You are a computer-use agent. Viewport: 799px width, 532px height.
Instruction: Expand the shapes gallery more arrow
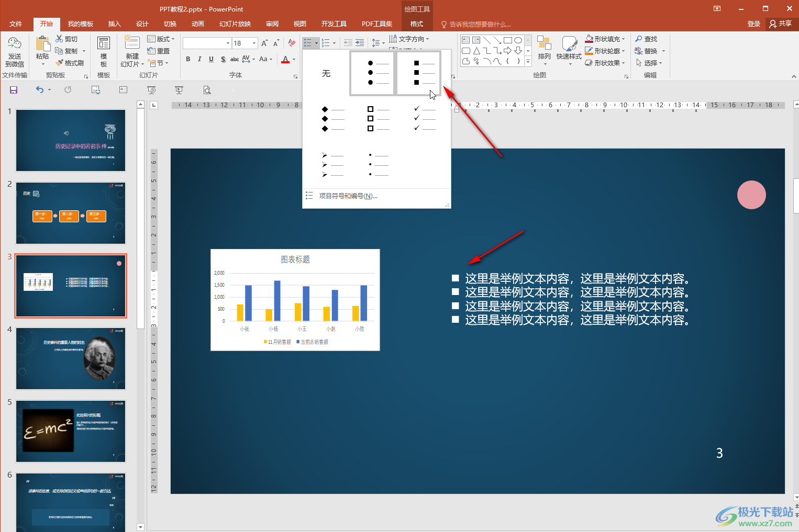pos(528,61)
